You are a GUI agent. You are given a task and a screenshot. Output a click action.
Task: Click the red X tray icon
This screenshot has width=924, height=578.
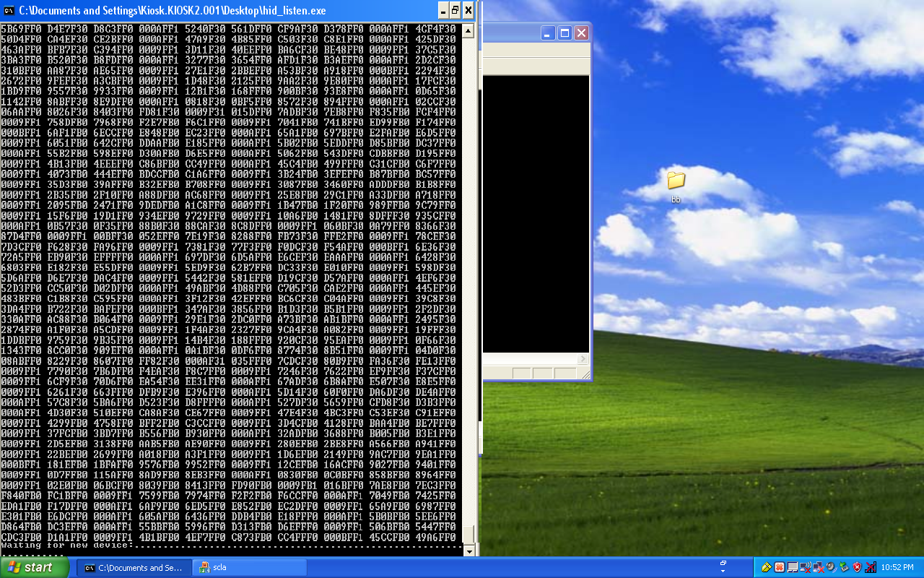pos(780,567)
